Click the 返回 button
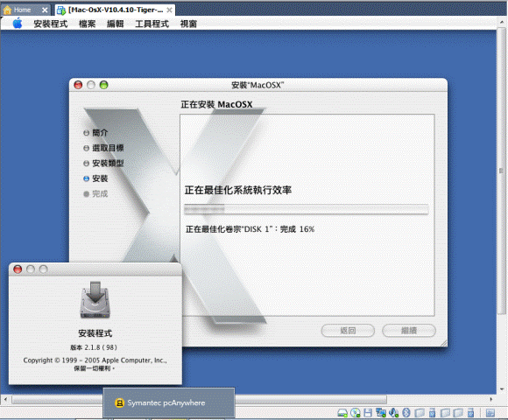The height and width of the screenshot is (420, 508). 348,331
